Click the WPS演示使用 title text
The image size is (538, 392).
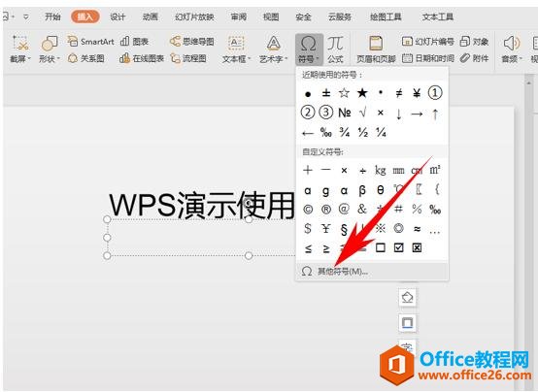202,205
